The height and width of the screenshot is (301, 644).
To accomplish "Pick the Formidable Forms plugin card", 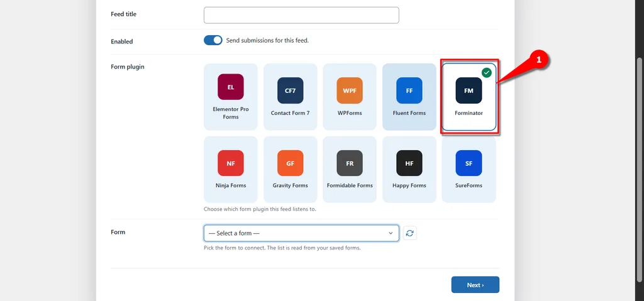I will (x=350, y=170).
